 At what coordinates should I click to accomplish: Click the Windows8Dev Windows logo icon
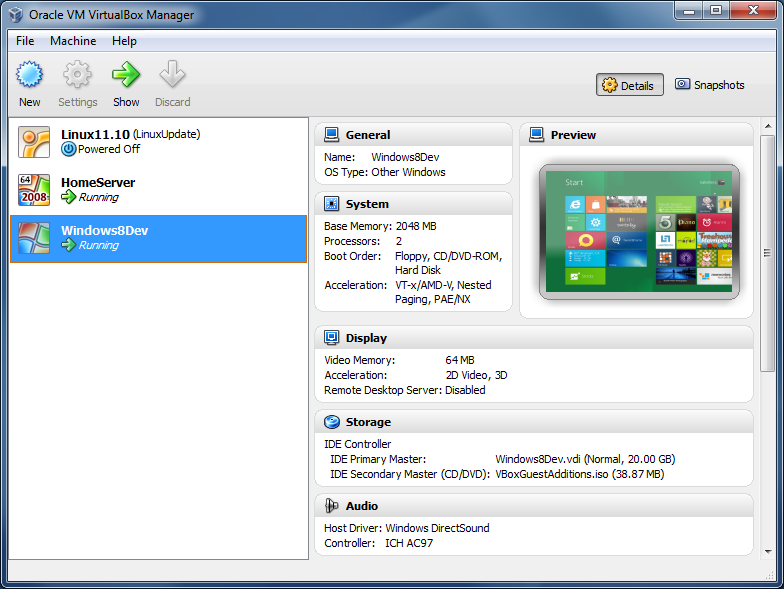pyautogui.click(x=34, y=238)
